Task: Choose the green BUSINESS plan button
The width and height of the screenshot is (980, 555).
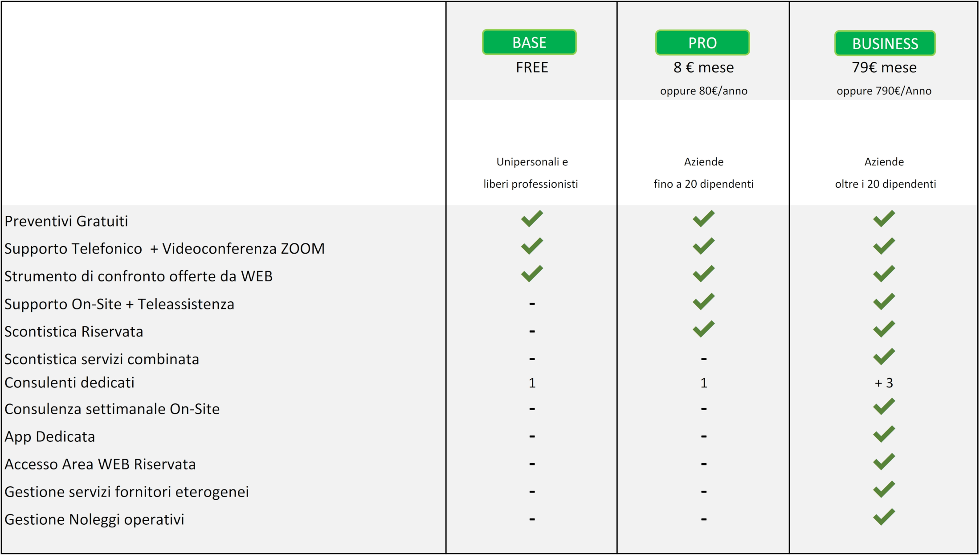Action: 885,43
